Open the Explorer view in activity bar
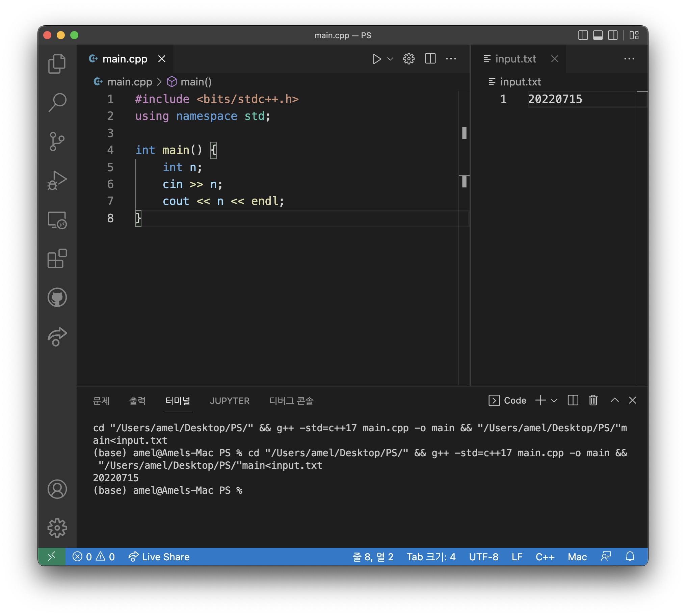This screenshot has height=616, width=686. [57, 63]
